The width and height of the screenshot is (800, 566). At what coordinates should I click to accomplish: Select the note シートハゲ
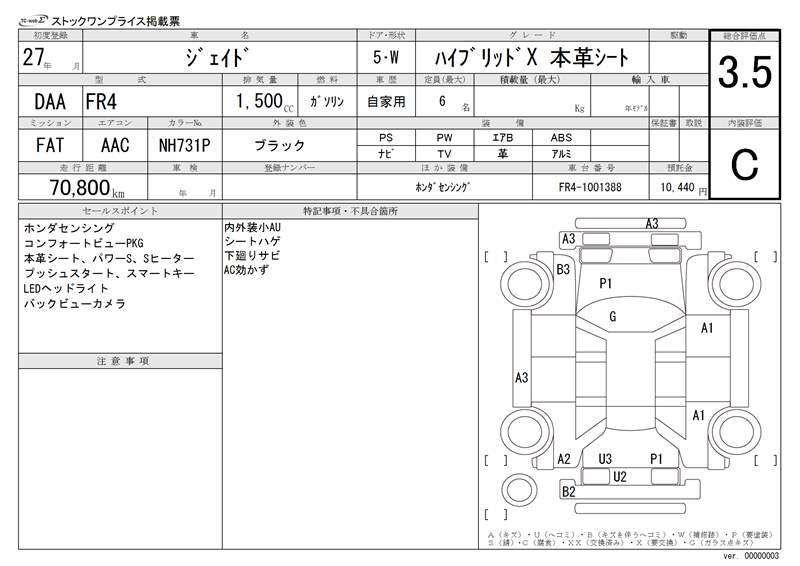coord(253,241)
